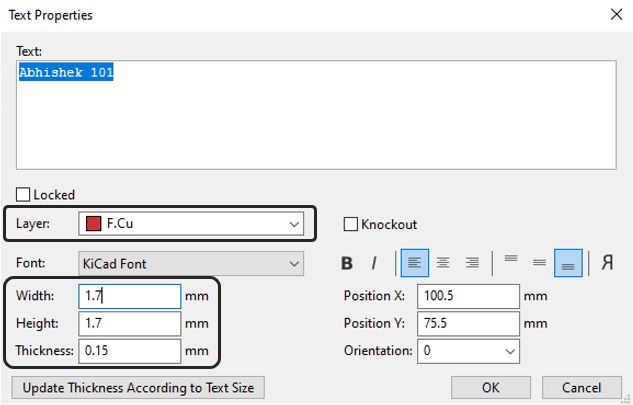Align text to the right

pos(472,263)
